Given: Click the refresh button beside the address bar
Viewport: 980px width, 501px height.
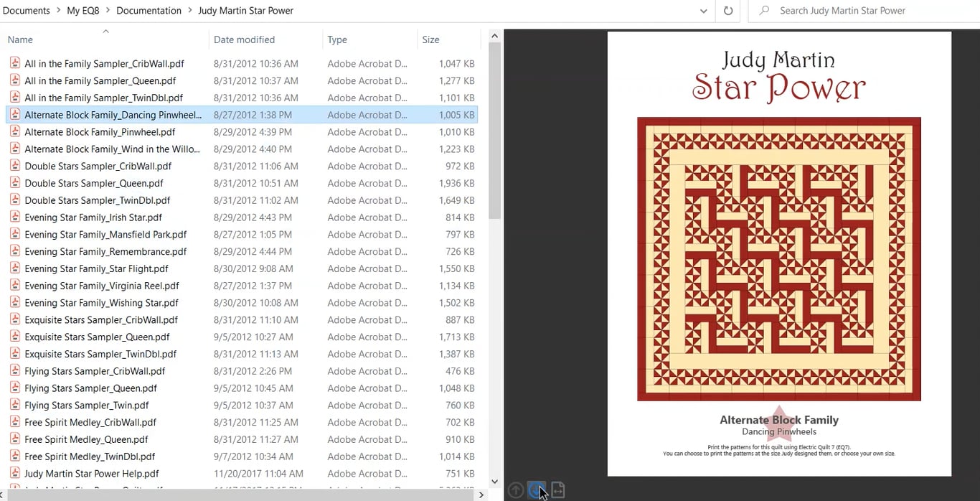Looking at the screenshot, I should point(728,11).
